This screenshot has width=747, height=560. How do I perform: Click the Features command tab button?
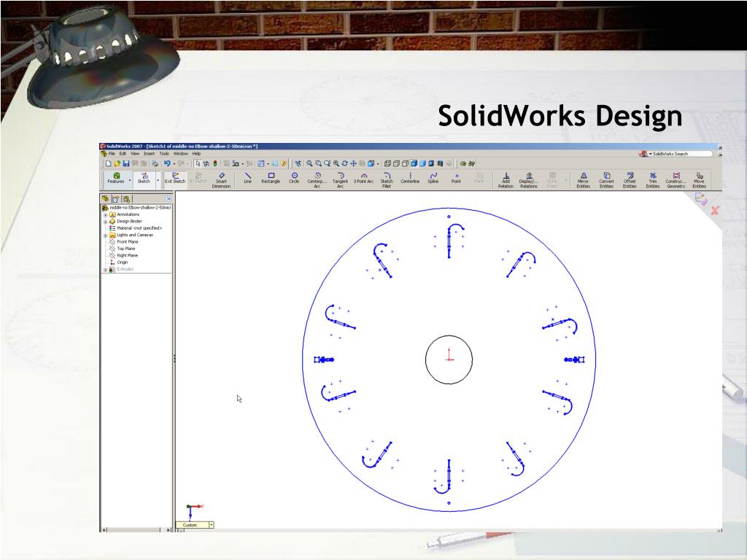click(116, 178)
